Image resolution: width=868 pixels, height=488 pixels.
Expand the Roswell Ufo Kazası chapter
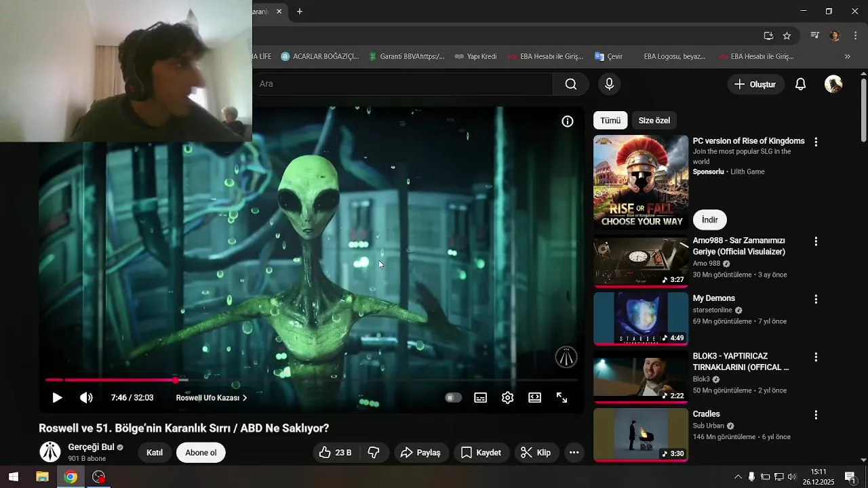tap(212, 398)
